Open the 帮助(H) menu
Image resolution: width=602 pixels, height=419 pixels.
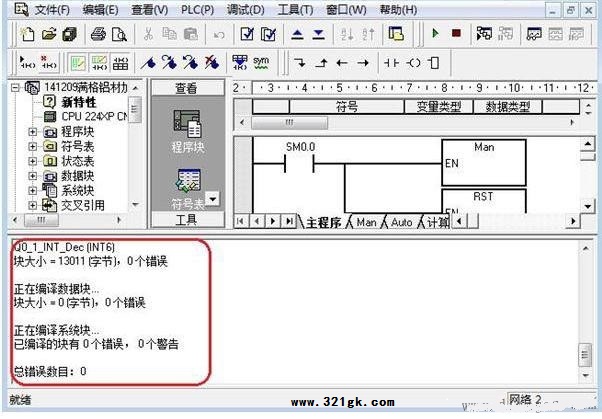click(398, 10)
